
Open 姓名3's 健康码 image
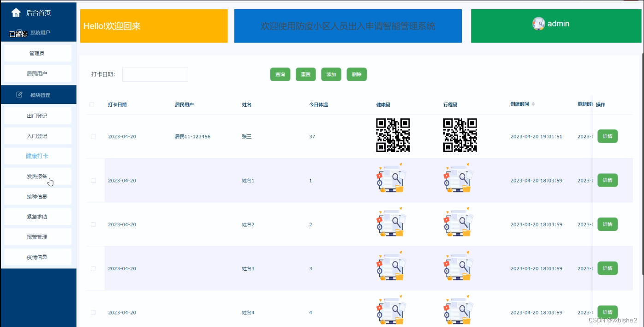tap(391, 266)
